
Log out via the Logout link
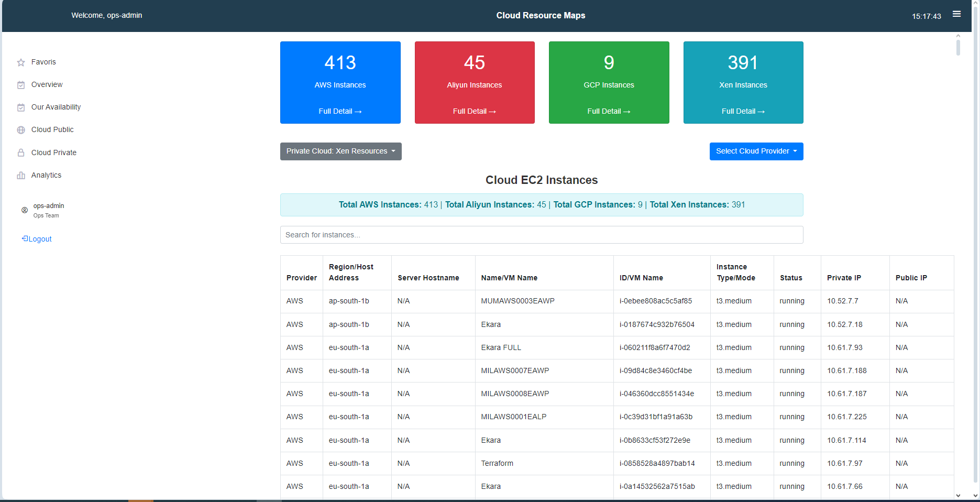click(40, 239)
